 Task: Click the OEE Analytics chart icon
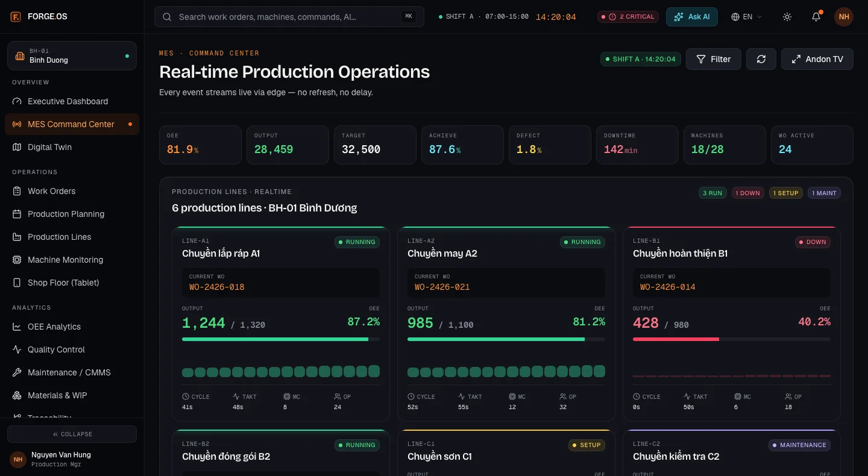click(x=17, y=327)
